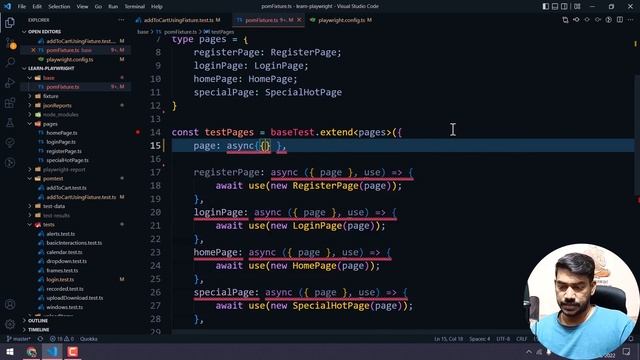Open the Search view in activity bar
This screenshot has width=640, height=360.
pyautogui.click(x=10, y=62)
